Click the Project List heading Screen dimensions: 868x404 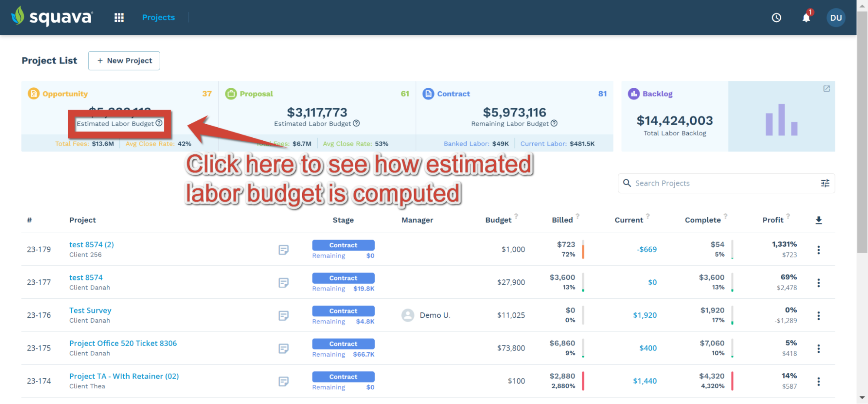(50, 60)
